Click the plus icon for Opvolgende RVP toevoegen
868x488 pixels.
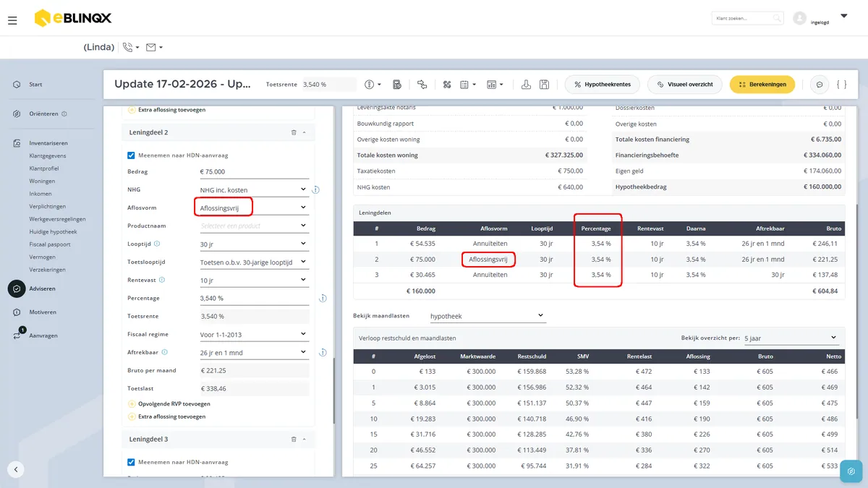tap(132, 403)
